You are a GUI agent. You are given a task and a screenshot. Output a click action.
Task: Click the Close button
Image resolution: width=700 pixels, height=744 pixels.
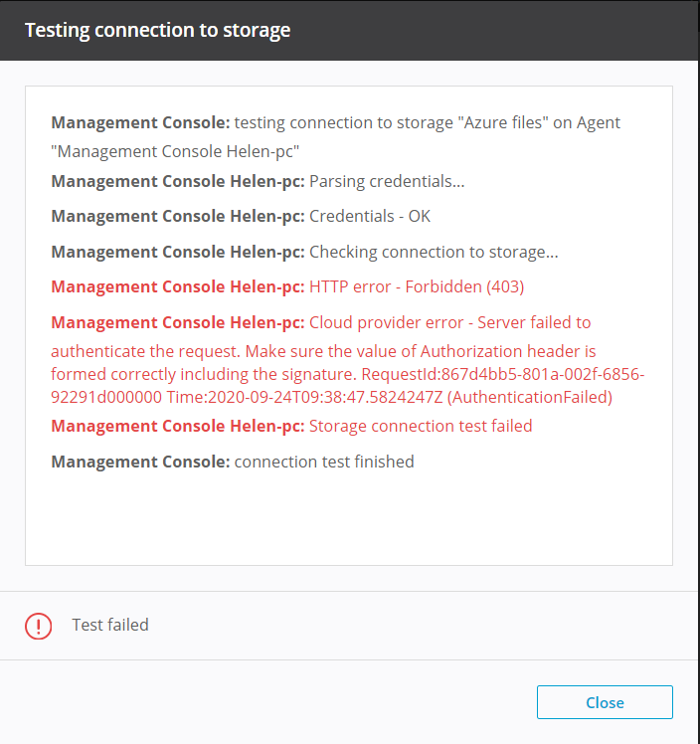(x=605, y=702)
